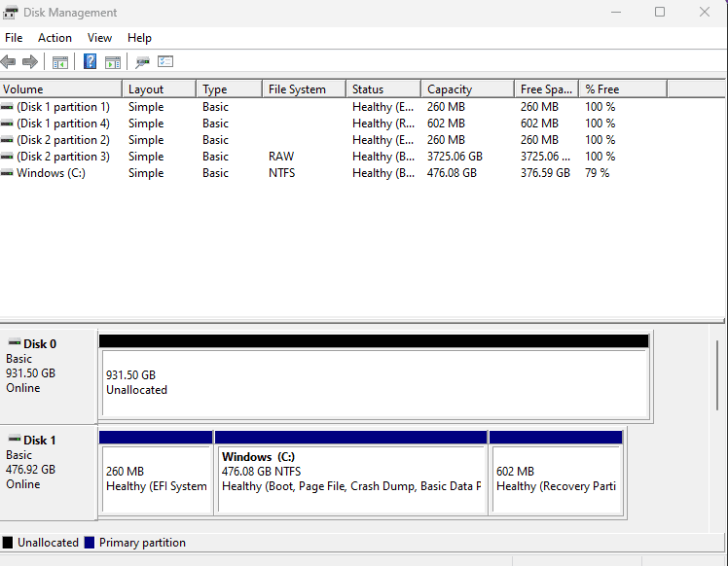
Task: Select volume icon for Disk 1 partition 1
Action: (x=7, y=107)
